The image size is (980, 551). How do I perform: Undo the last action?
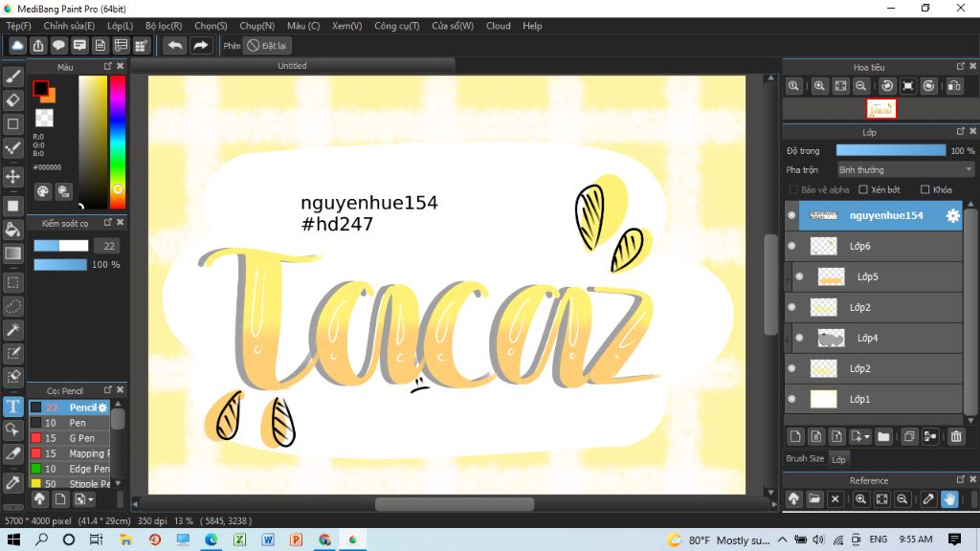[x=175, y=46]
